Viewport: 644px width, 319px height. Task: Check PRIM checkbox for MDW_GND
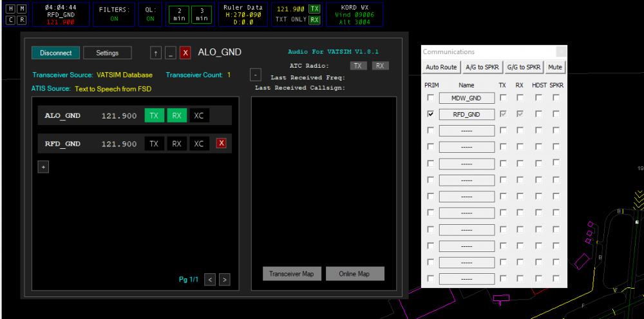(x=430, y=97)
